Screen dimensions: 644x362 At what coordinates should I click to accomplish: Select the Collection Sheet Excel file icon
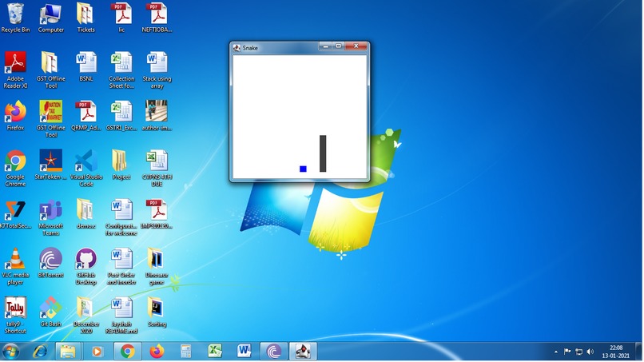[121, 70]
